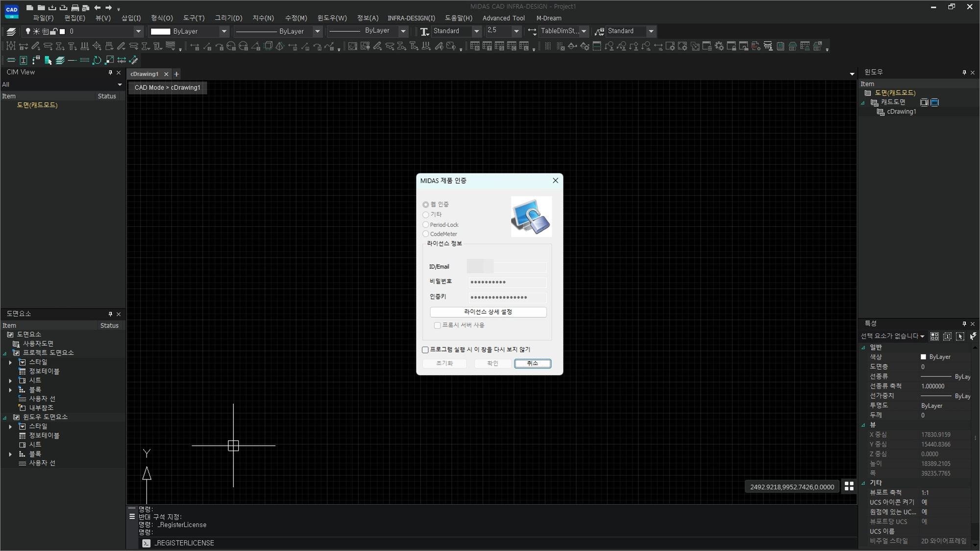
Task: Select the 기타 radio button
Action: (x=425, y=215)
